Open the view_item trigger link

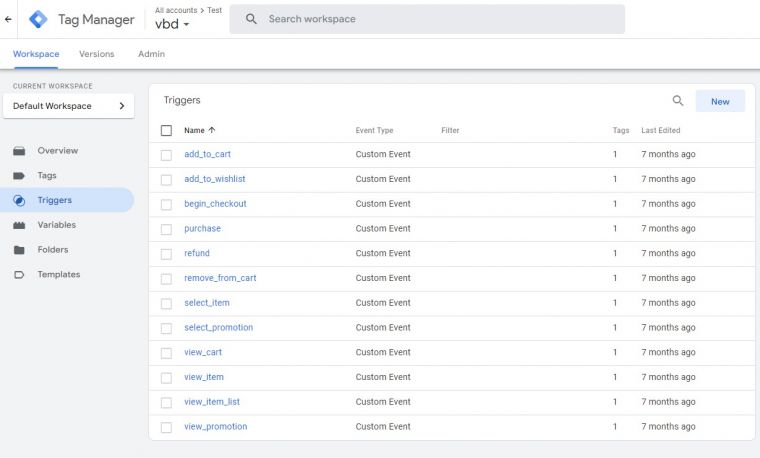tap(204, 377)
